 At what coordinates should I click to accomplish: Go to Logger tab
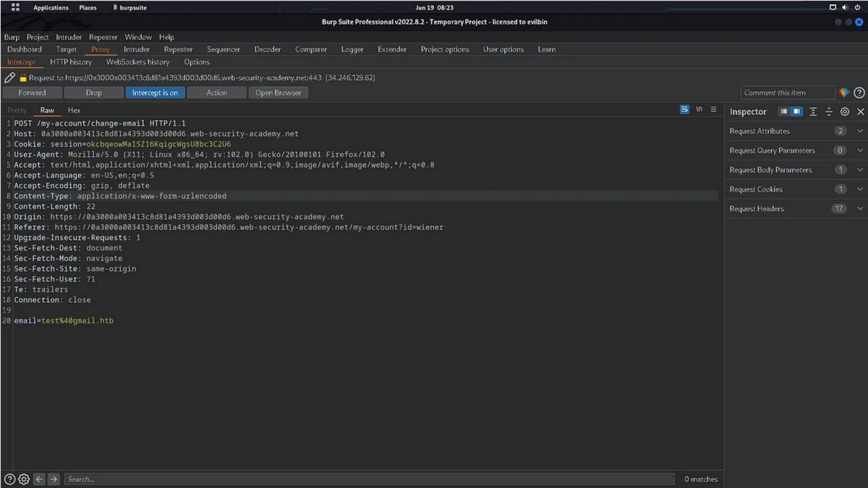point(352,49)
